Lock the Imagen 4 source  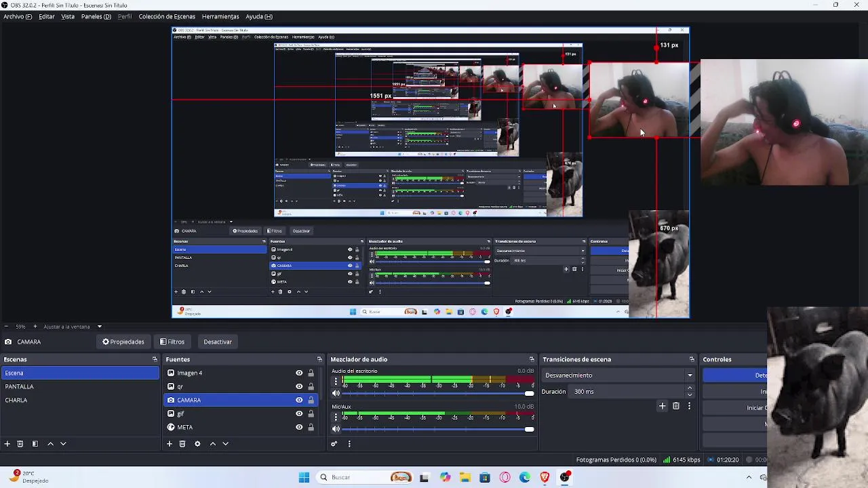click(x=311, y=373)
